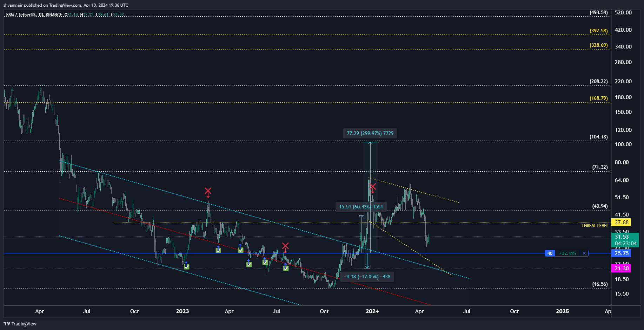Image resolution: width=644 pixels, height=330 pixels.
Task: Click the (71.32) level label
Action: click(x=600, y=167)
